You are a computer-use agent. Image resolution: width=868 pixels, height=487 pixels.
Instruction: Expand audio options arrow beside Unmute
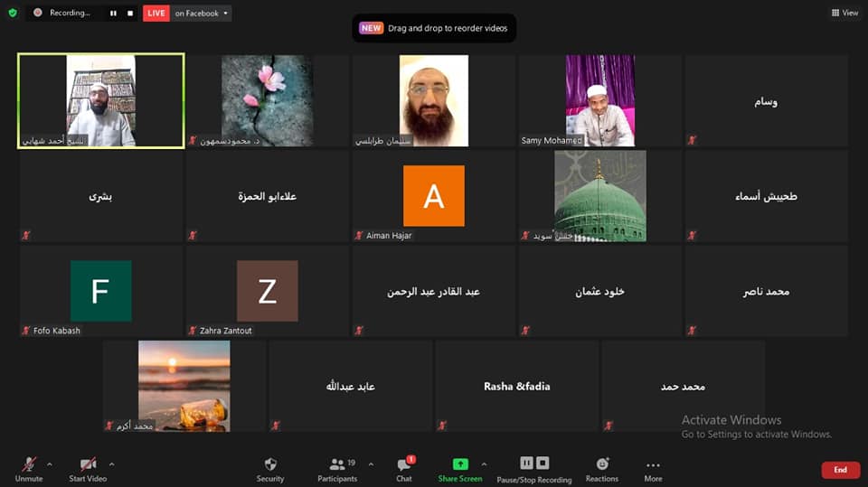click(x=49, y=464)
